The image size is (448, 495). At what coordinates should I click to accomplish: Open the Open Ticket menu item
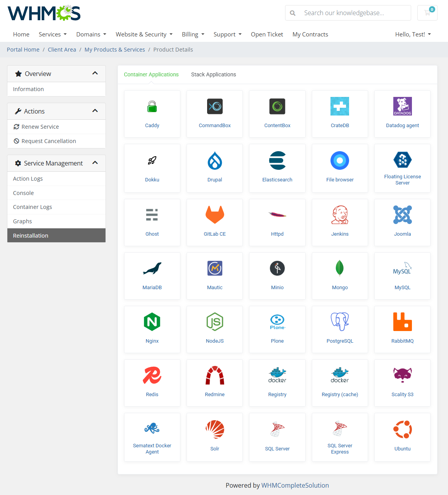pyautogui.click(x=267, y=34)
